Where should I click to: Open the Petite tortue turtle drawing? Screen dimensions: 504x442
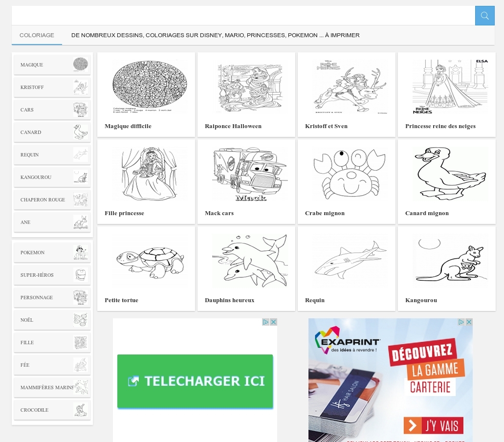pyautogui.click(x=150, y=261)
